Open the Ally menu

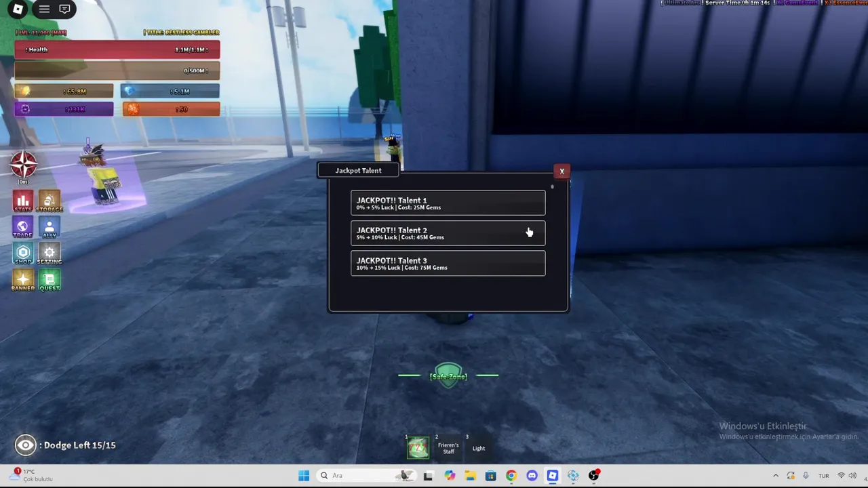(x=50, y=228)
